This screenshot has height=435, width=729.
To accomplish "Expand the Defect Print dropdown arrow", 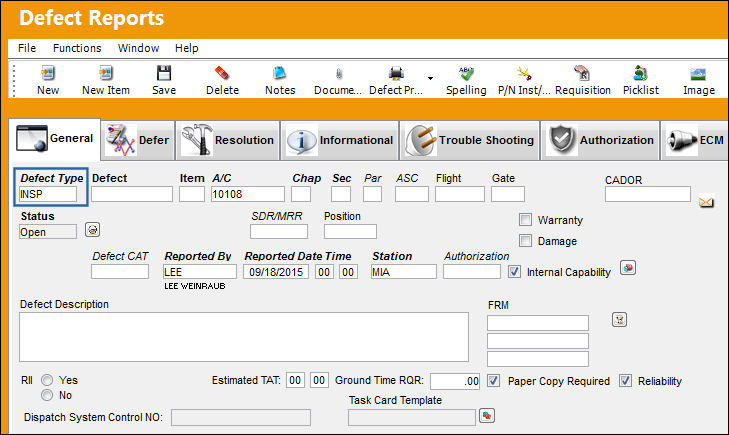I will click(x=431, y=78).
